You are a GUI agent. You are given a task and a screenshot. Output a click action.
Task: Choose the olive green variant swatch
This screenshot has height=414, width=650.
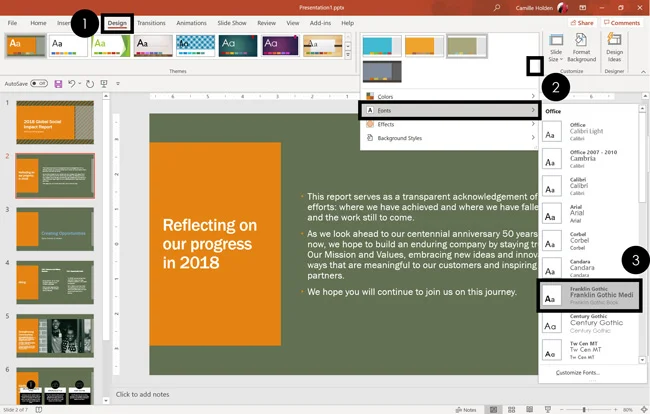coord(467,46)
